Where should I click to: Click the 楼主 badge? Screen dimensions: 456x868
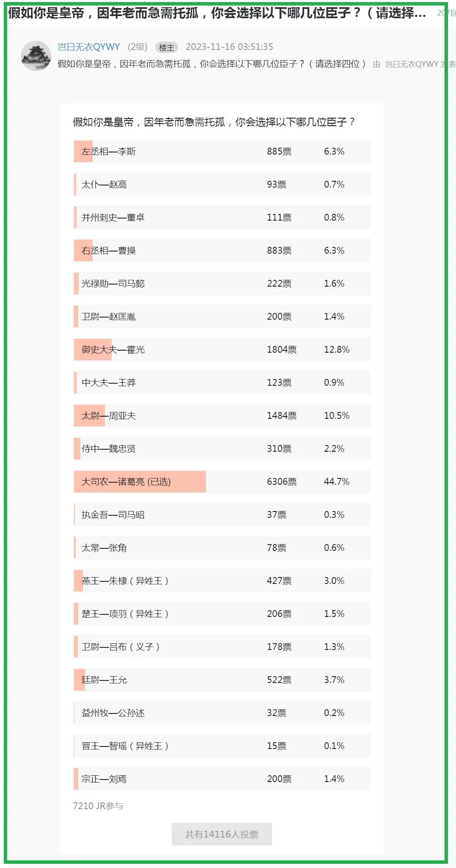[x=167, y=48]
